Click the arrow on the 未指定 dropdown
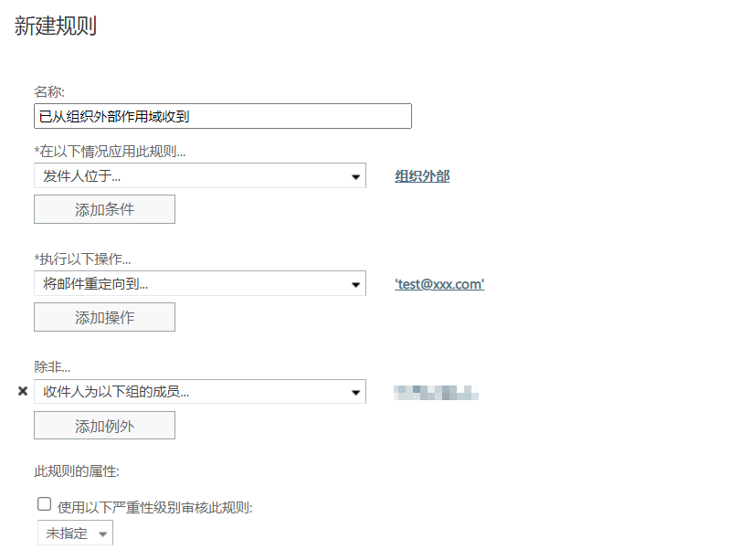This screenshot has width=750, height=560. coord(101,534)
